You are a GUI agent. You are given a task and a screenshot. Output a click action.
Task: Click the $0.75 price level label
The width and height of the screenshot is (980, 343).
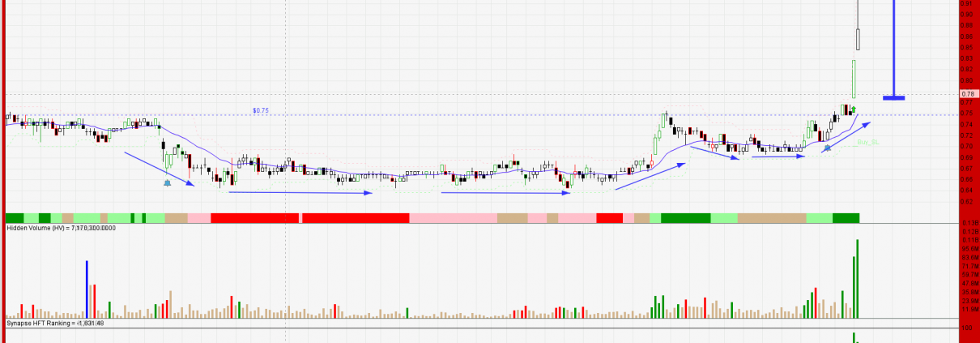pyautogui.click(x=260, y=110)
